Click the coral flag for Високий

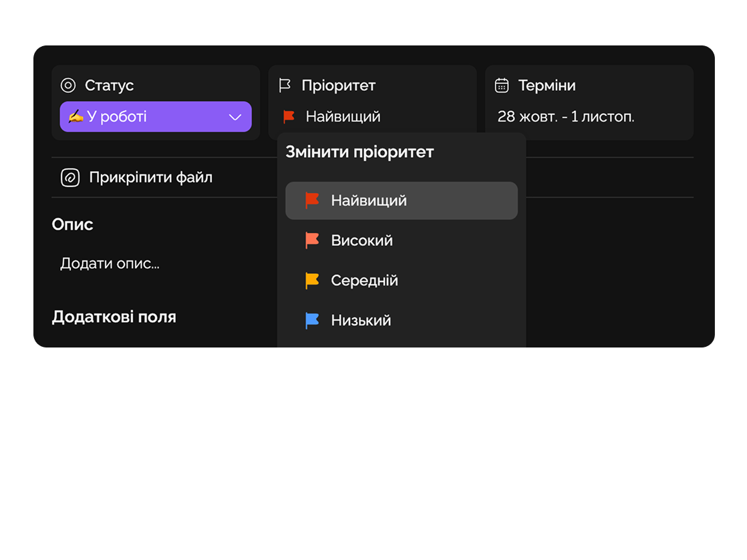point(312,241)
